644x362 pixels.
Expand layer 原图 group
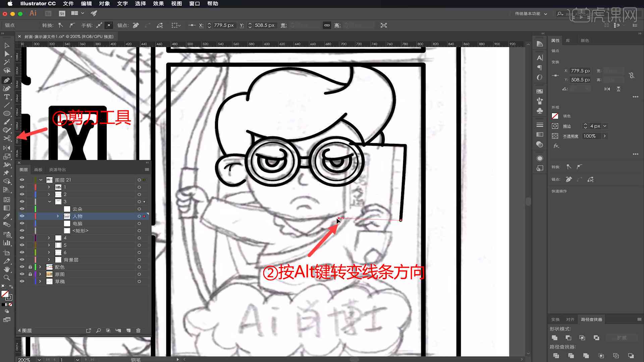coord(40,274)
